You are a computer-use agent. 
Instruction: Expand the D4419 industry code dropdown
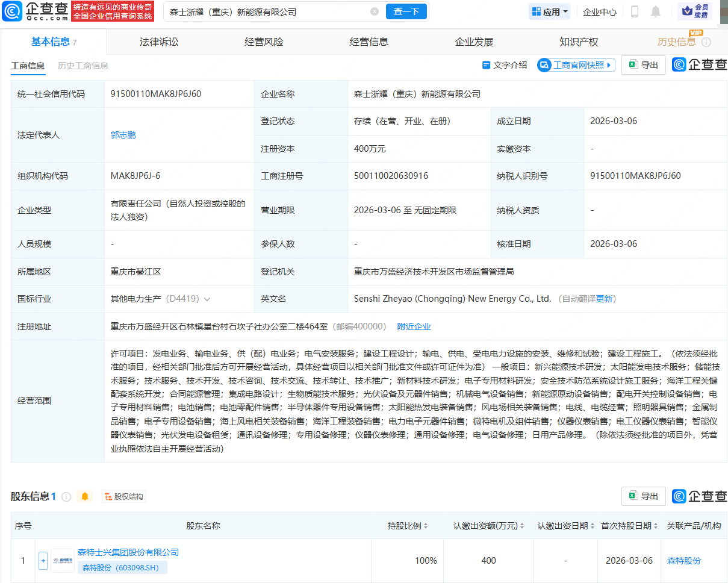208,298
